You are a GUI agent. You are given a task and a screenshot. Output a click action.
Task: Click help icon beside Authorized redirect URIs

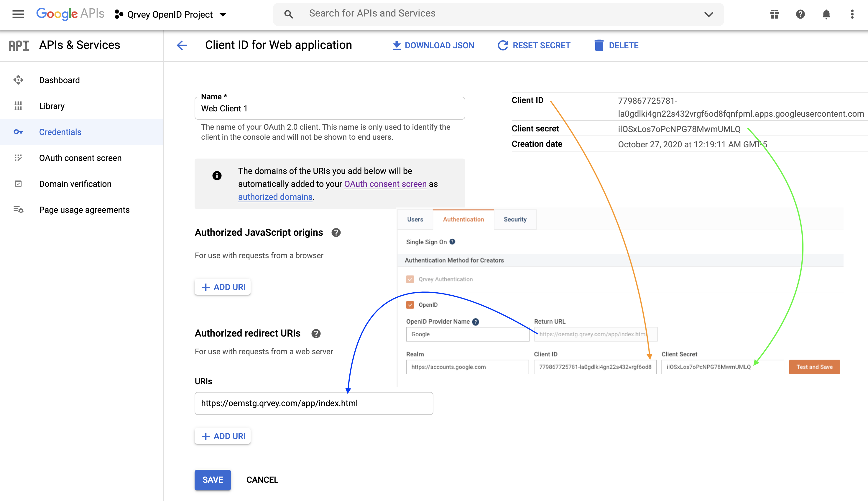(x=315, y=333)
